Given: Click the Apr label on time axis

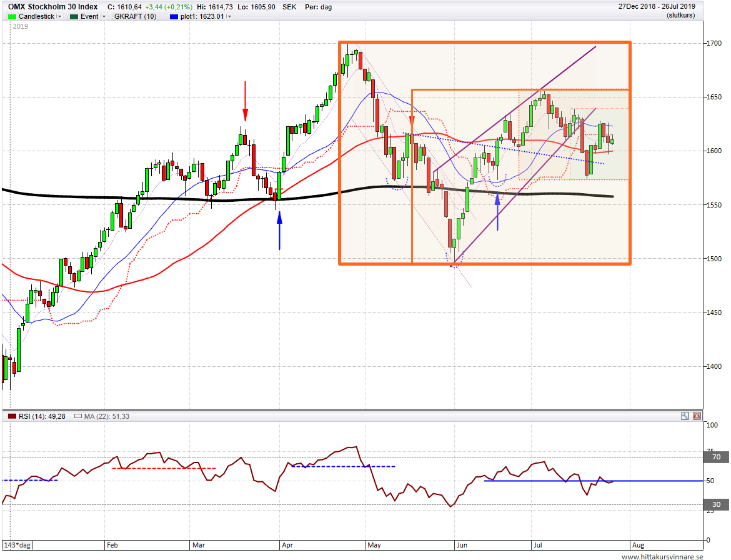Looking at the screenshot, I should pos(287,545).
